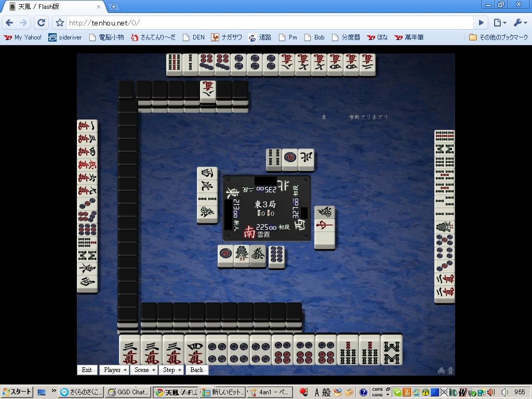This screenshot has width=532, height=399.
Task: Click the yellow warning triangle tray icon
Action: click(x=425, y=393)
